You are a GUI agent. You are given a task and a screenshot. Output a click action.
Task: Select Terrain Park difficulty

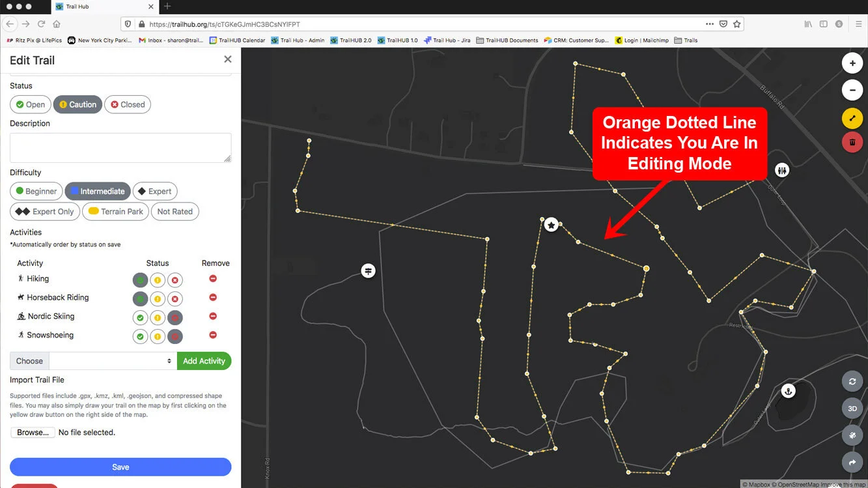[116, 212]
